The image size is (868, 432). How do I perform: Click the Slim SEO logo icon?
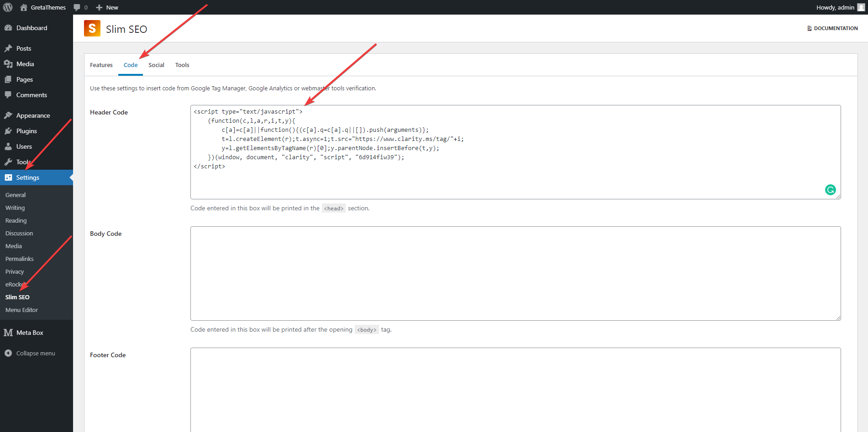[92, 28]
